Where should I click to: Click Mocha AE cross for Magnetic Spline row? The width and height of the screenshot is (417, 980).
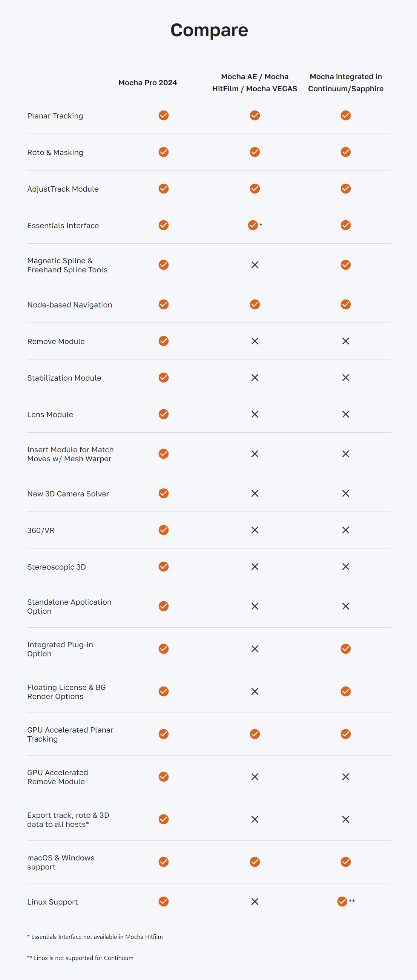tap(254, 265)
